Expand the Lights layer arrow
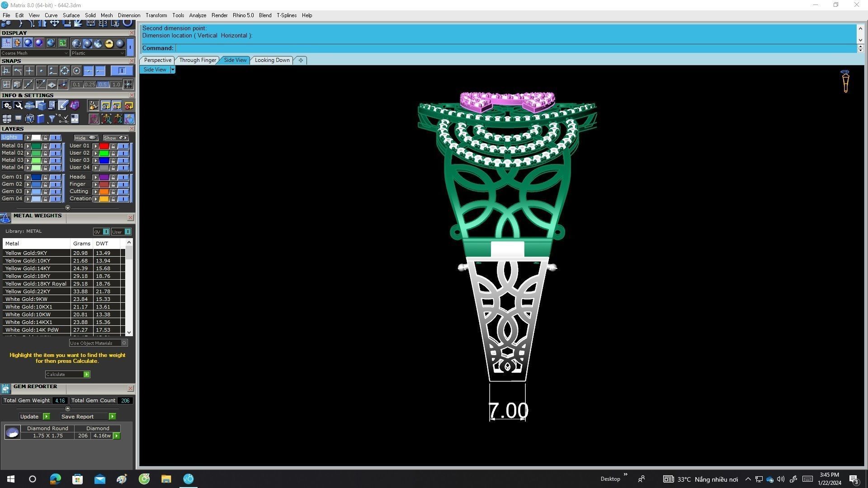Image resolution: width=868 pixels, height=488 pixels. point(28,137)
